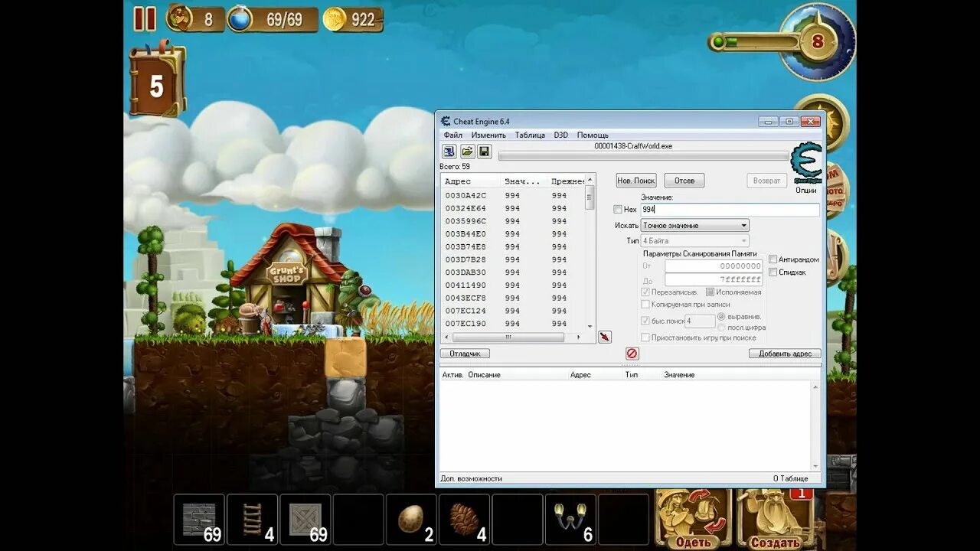The height and width of the screenshot is (551, 980).
Task: Select address row 00411490
Action: click(x=513, y=285)
